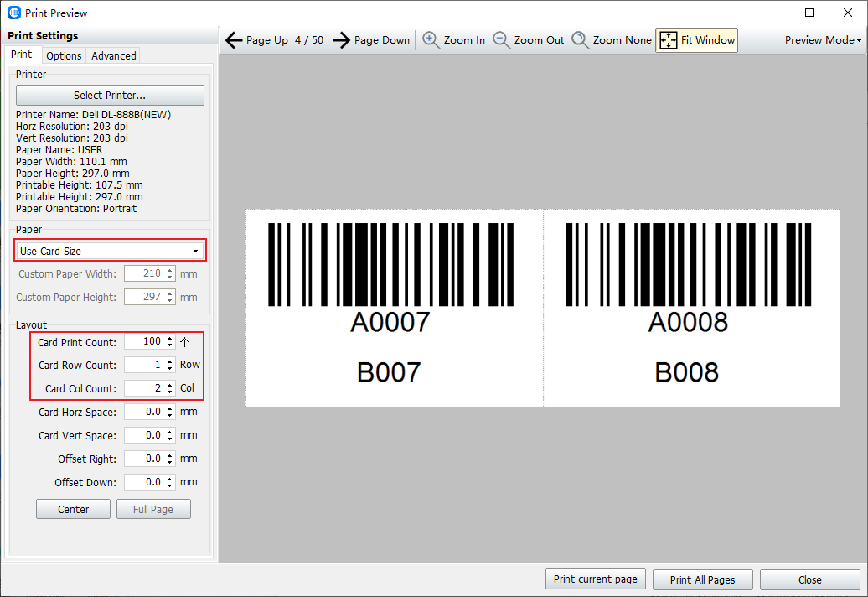Click the Close button at bottom
The height and width of the screenshot is (597, 868).
pos(810,580)
